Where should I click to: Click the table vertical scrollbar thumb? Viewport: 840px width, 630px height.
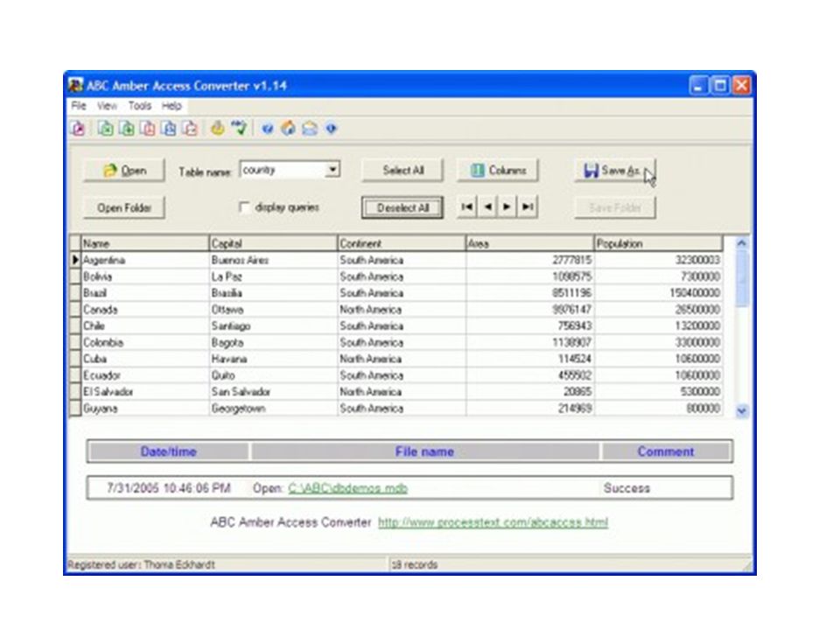click(742, 278)
